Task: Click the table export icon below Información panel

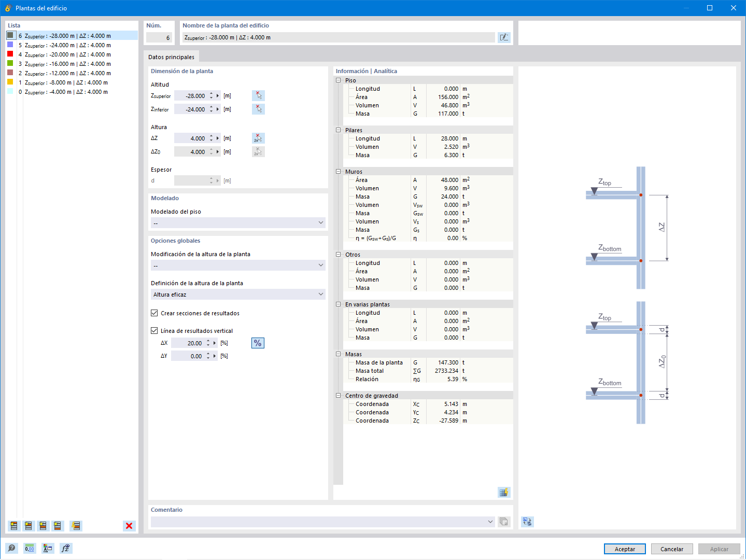Action: 504,492
